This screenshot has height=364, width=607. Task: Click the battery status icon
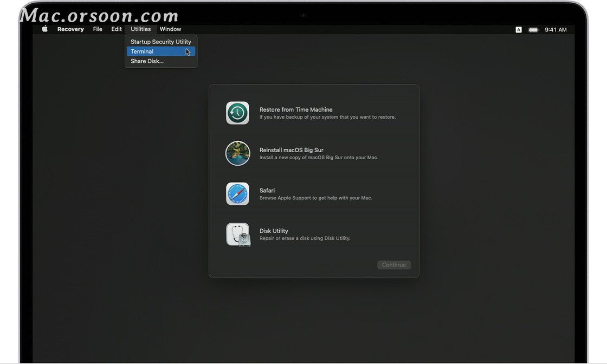click(x=533, y=30)
